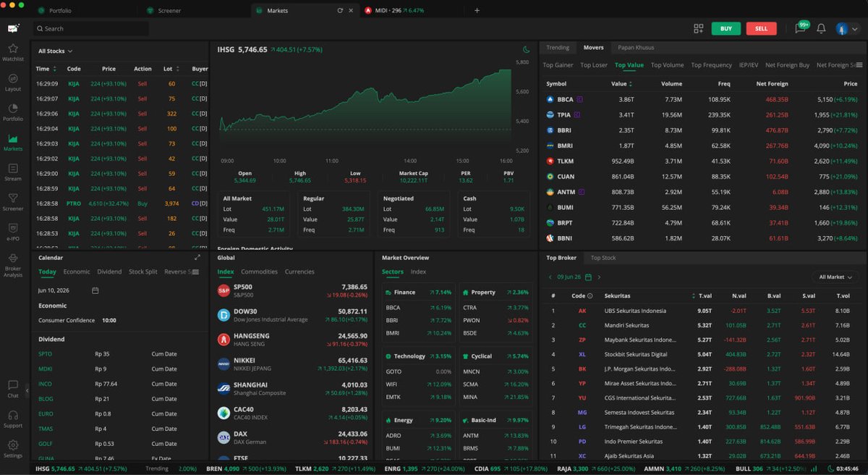
Task: Open the Support headset icon
Action: (x=13, y=419)
